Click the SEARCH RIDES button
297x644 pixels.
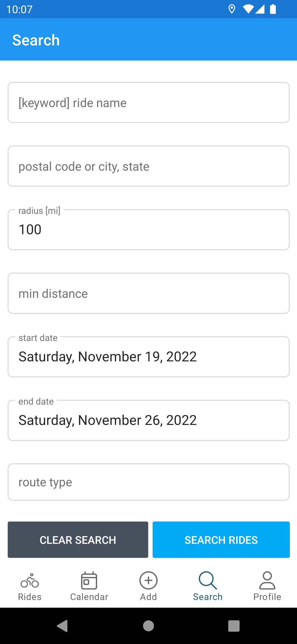click(221, 540)
